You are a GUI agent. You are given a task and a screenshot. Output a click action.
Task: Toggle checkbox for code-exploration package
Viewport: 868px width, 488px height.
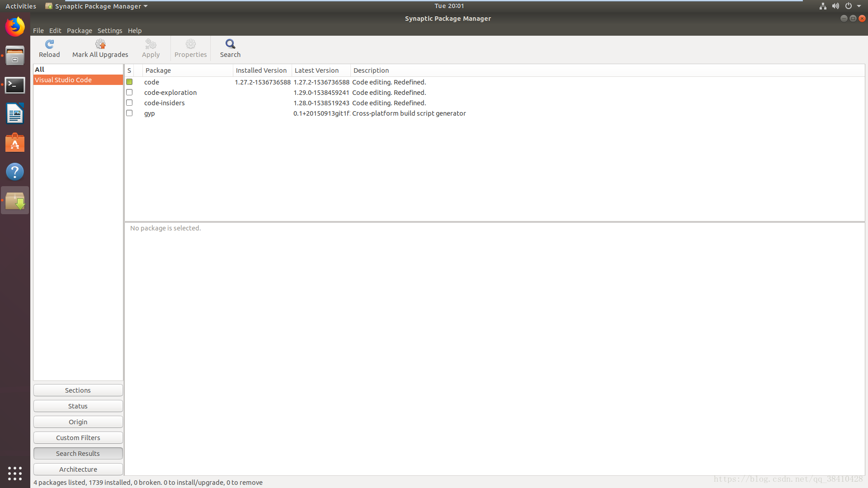click(129, 92)
